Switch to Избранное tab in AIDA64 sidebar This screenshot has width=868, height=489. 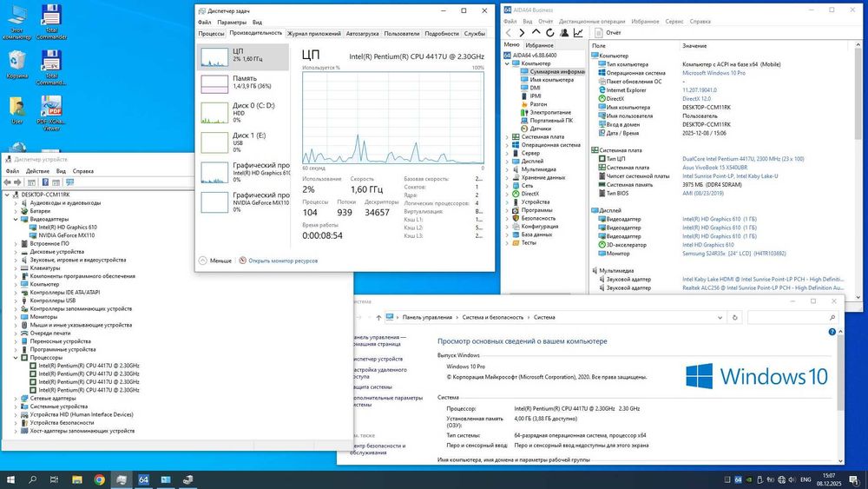pos(539,45)
